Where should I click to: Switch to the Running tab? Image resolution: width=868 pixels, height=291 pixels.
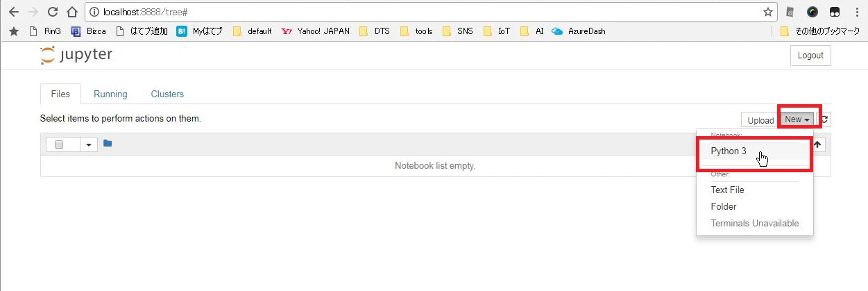(110, 94)
